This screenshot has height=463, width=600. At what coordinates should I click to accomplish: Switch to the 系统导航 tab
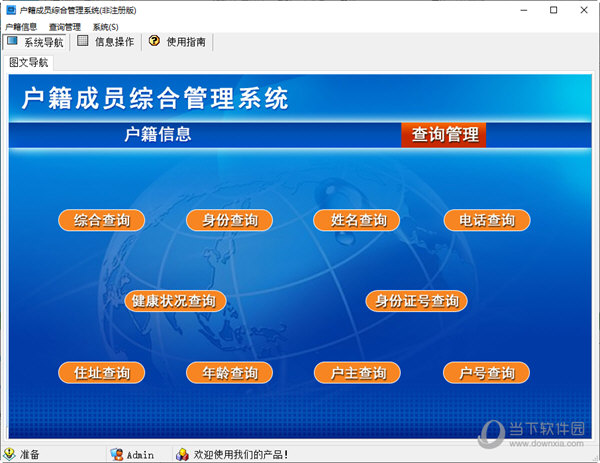36,42
